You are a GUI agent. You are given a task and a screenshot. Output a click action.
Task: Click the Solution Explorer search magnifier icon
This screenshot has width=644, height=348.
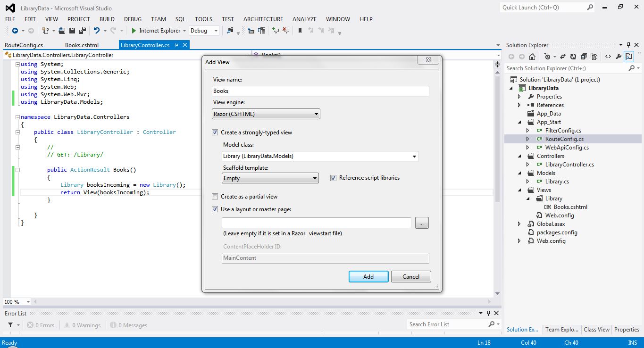point(632,68)
